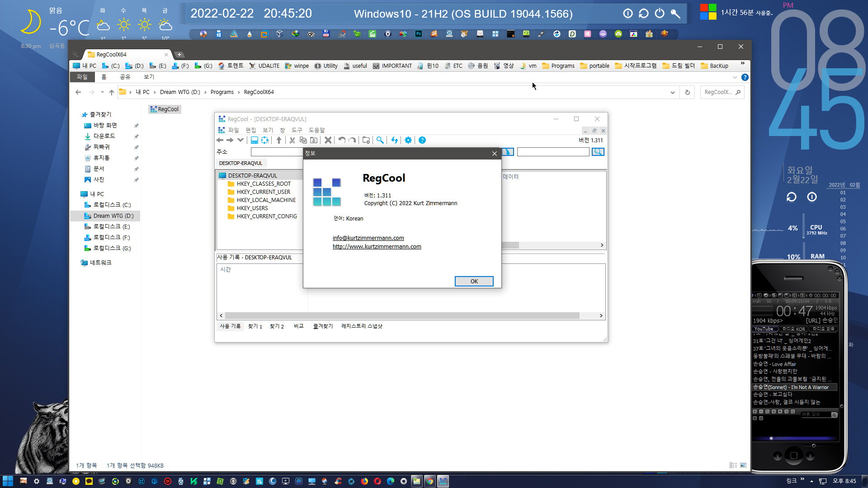Open the 편집 menu in RegCool
Screen dimensions: 868x488
(251, 130)
